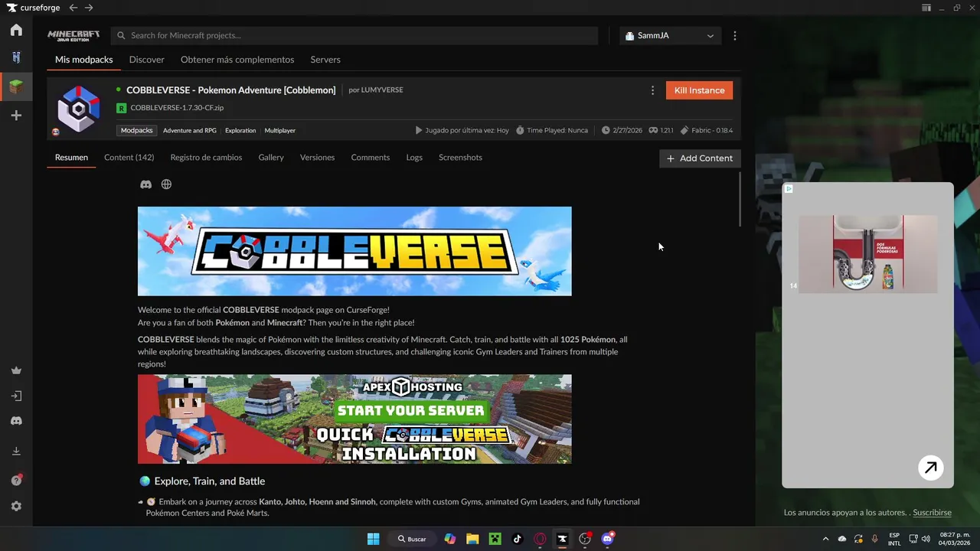The image size is (980, 551).
Task: Open the Screenshots tab
Action: pos(460,158)
